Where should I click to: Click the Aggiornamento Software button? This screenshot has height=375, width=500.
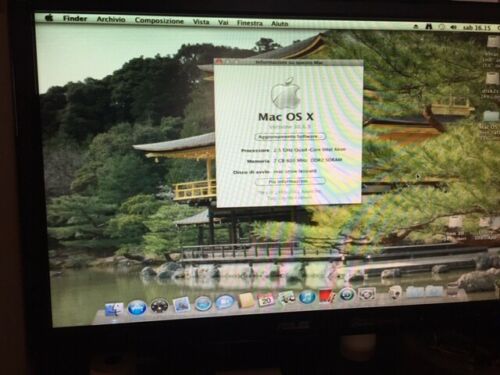(290, 137)
